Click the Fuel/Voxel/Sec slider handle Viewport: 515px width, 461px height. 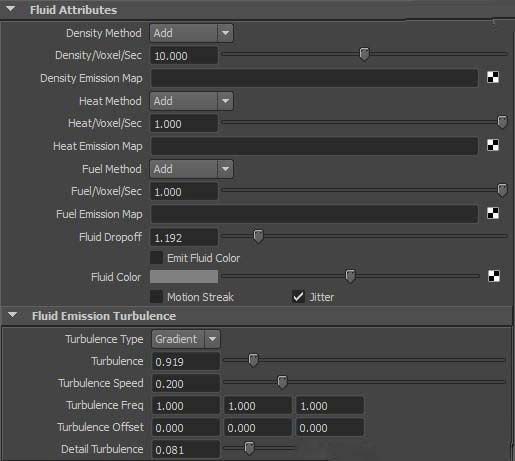coord(502,190)
